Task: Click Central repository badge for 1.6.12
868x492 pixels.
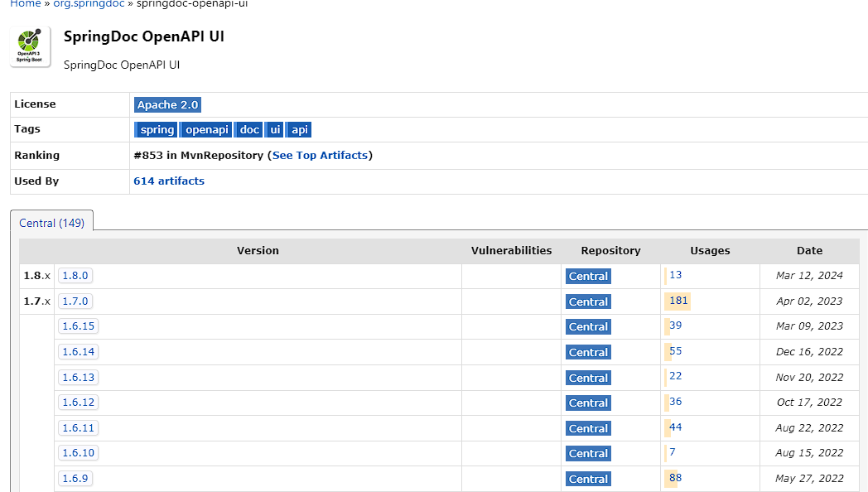Action: tap(588, 403)
